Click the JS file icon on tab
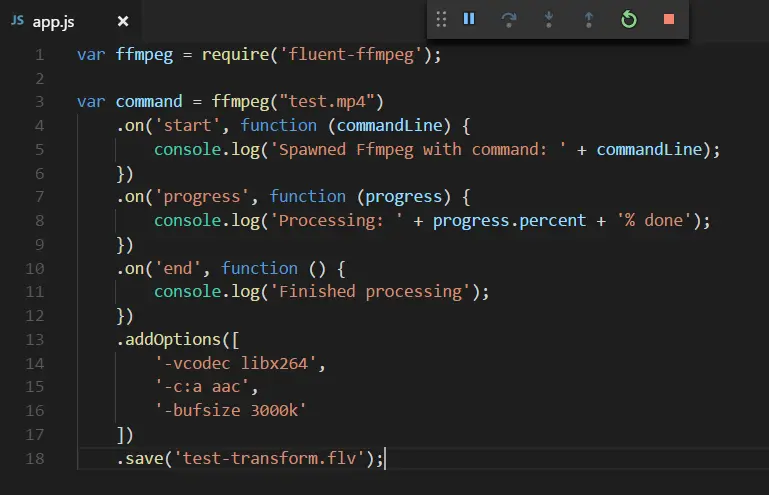 click(x=17, y=21)
